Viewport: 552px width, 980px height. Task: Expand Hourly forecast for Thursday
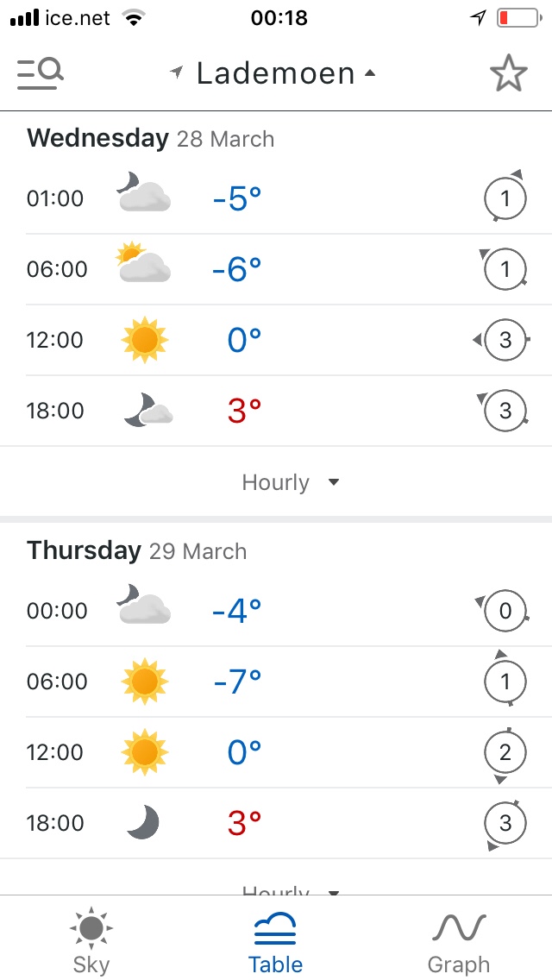pos(290,889)
